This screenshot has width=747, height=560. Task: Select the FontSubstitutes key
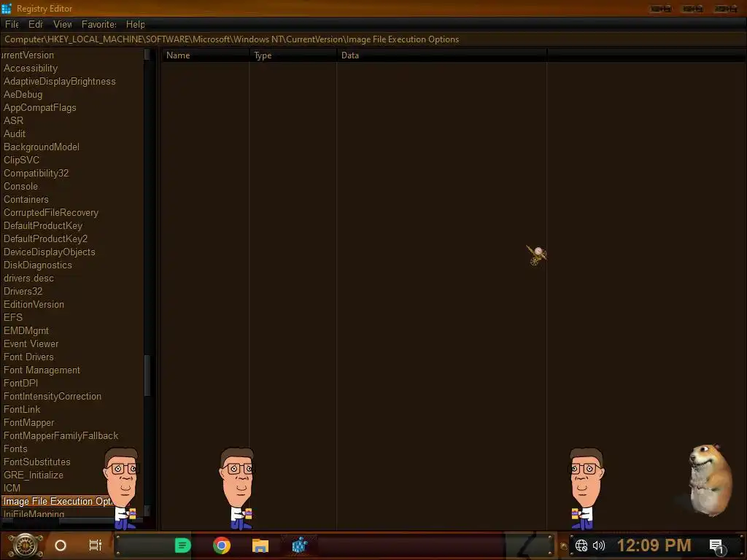(x=37, y=462)
